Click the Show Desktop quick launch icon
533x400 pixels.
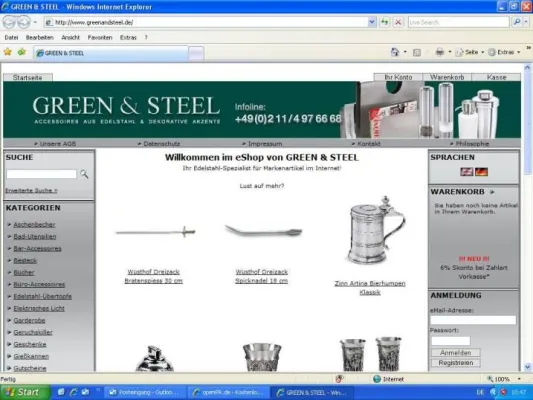[x=61, y=392]
